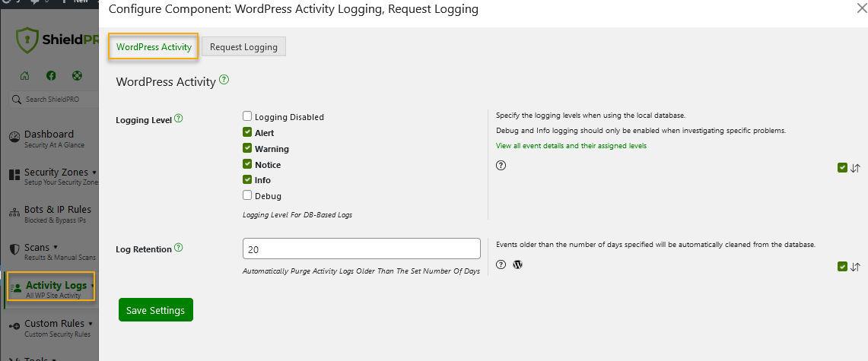Click the help icon next to Log Retention
This screenshot has height=361, width=868.
(179, 248)
